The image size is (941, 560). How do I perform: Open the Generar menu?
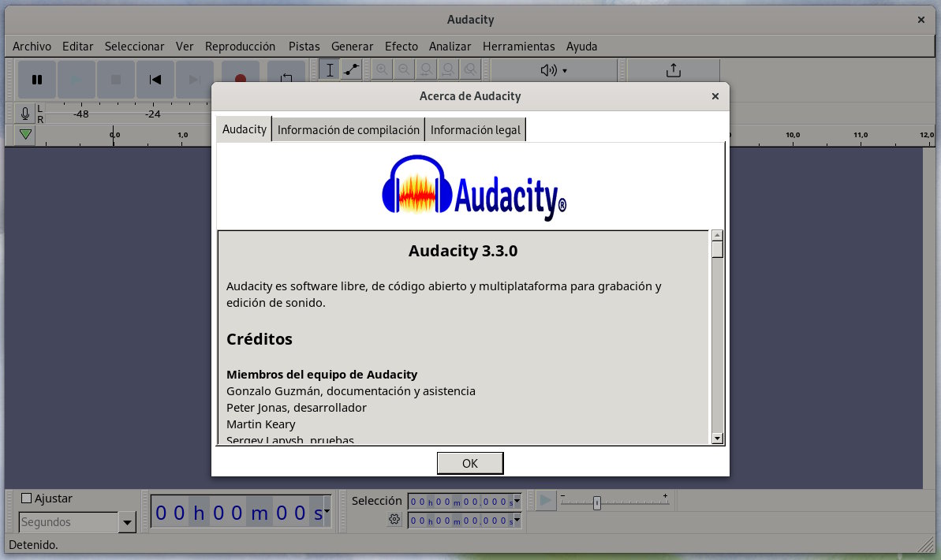pyautogui.click(x=353, y=47)
